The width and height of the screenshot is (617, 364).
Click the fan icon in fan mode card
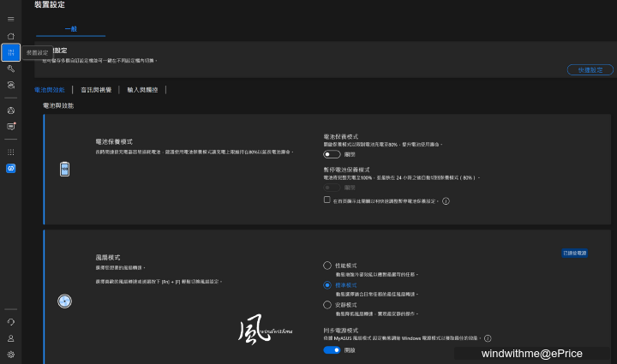coord(64,301)
